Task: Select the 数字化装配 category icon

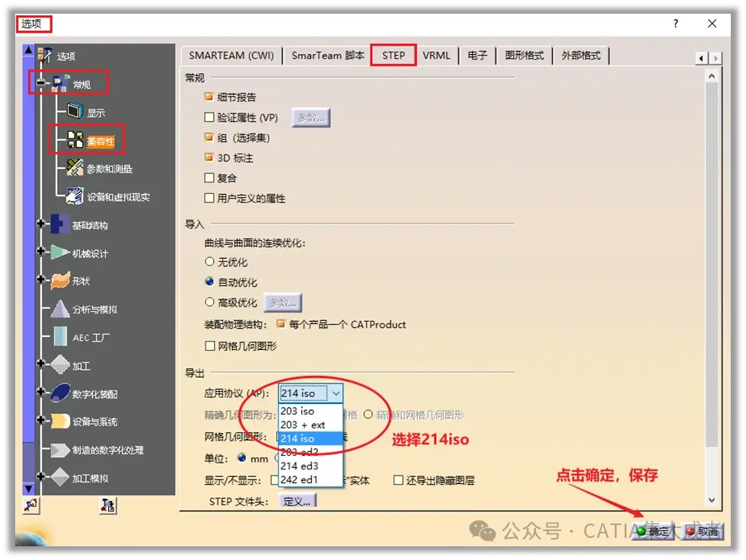Action: coord(60,393)
